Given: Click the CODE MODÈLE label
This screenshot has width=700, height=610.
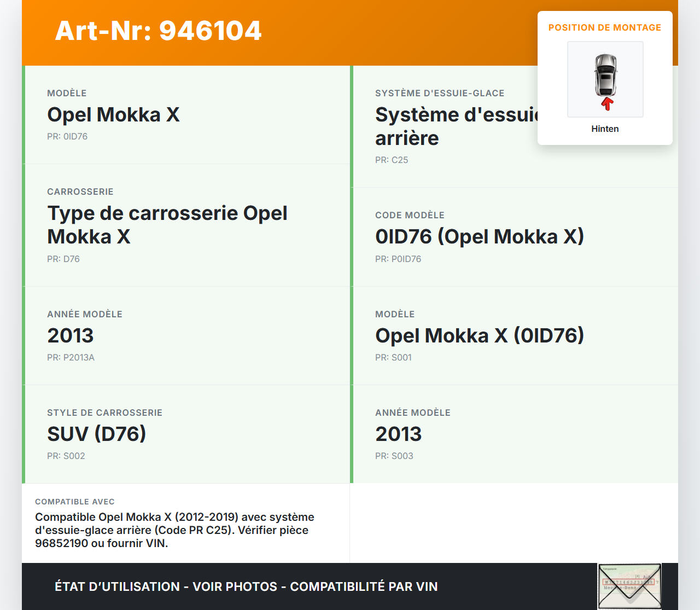Looking at the screenshot, I should [410, 215].
